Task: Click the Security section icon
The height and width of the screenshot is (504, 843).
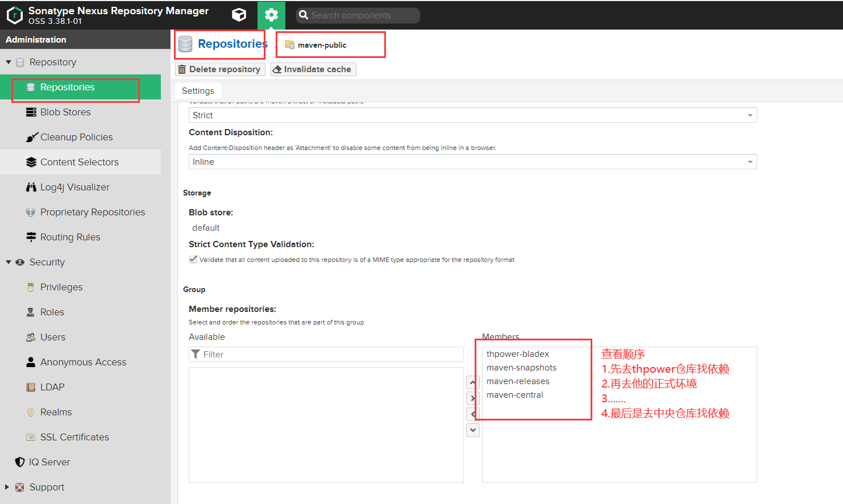Action: tap(20, 262)
